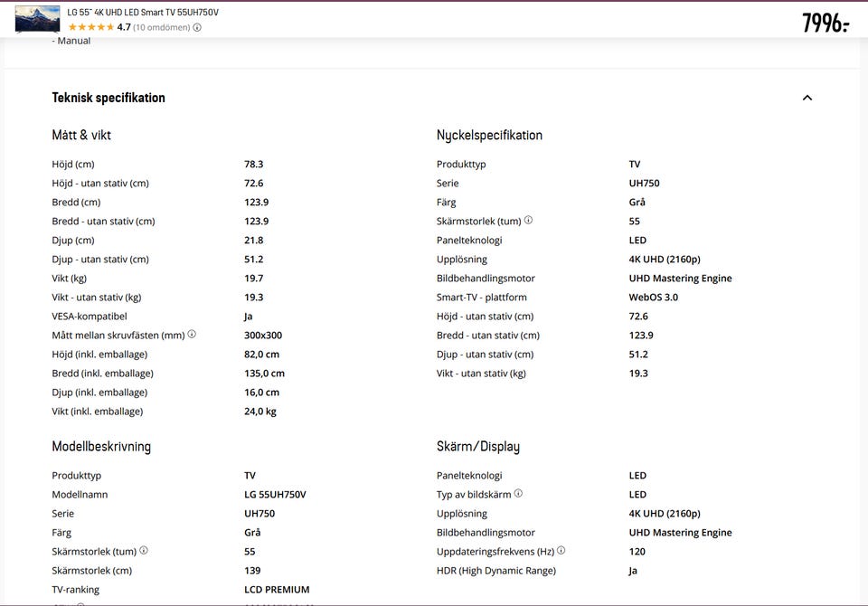The width and height of the screenshot is (868, 606).
Task: Click the TV-ranking value LCD PREMIUM
Action: pyautogui.click(x=277, y=590)
